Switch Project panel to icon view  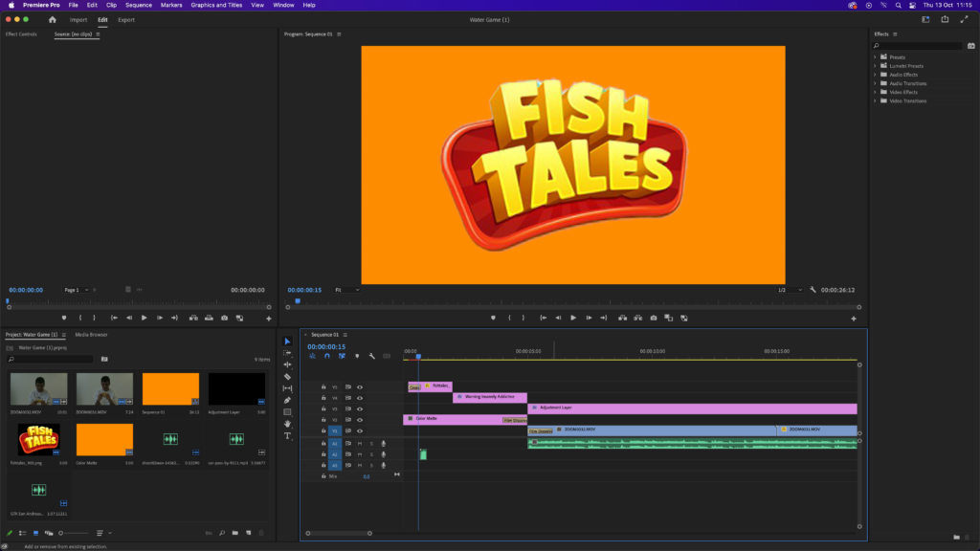click(35, 533)
